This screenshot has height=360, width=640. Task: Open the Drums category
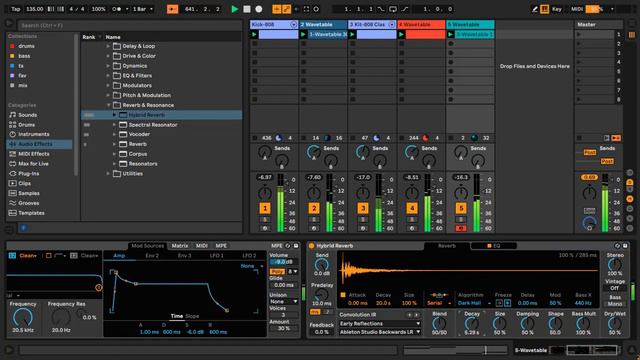[26, 125]
